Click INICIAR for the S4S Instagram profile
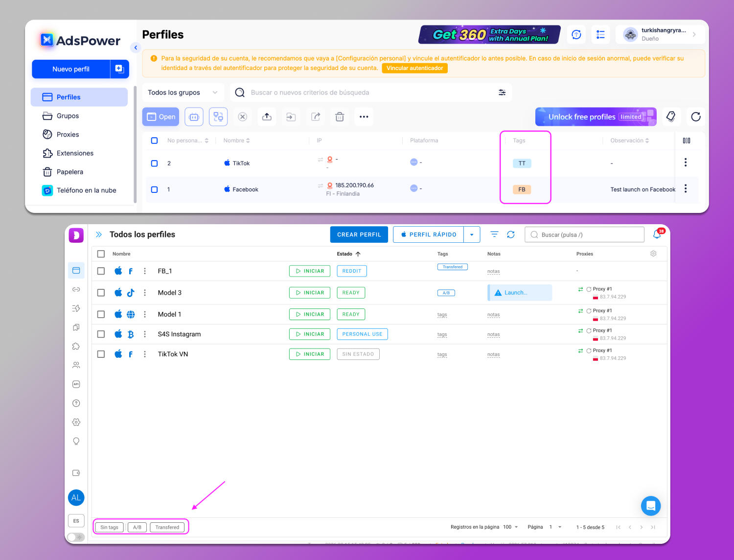734x560 pixels. [x=309, y=334]
